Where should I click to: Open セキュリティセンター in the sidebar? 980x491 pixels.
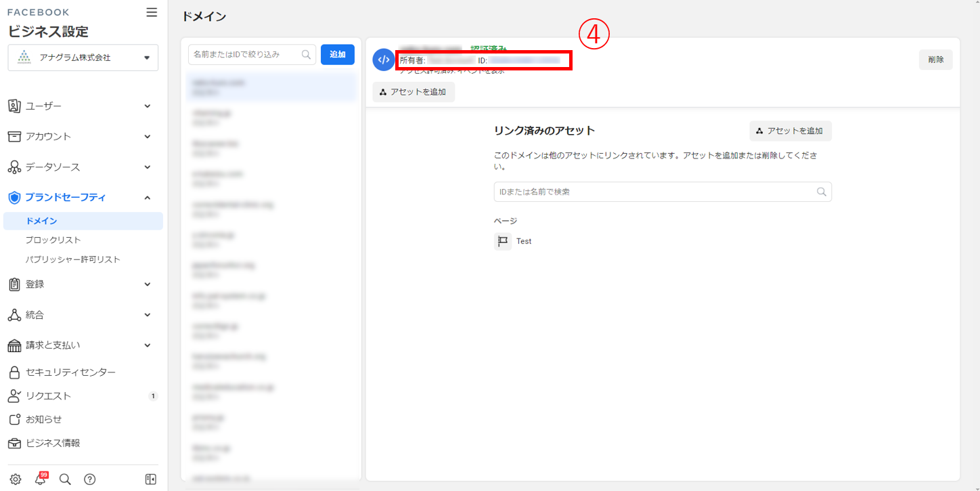click(70, 372)
